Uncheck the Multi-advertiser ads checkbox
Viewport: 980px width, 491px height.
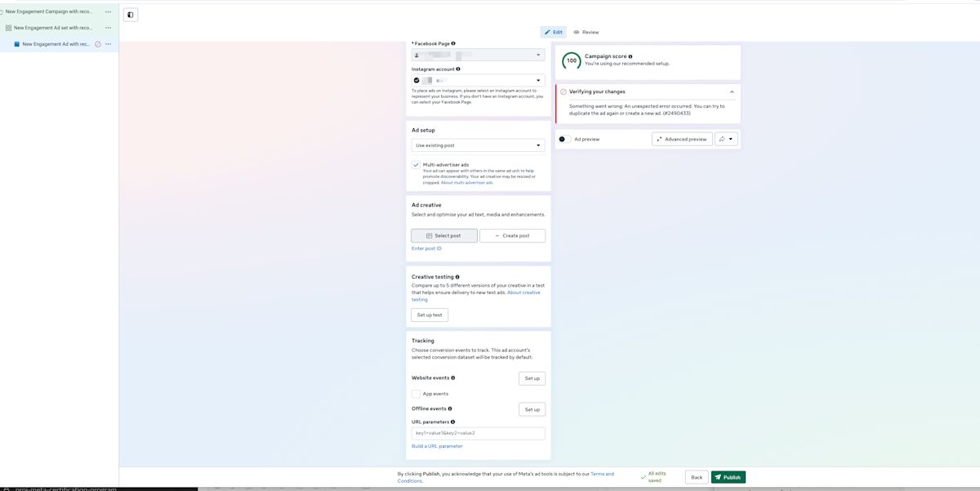click(x=416, y=165)
